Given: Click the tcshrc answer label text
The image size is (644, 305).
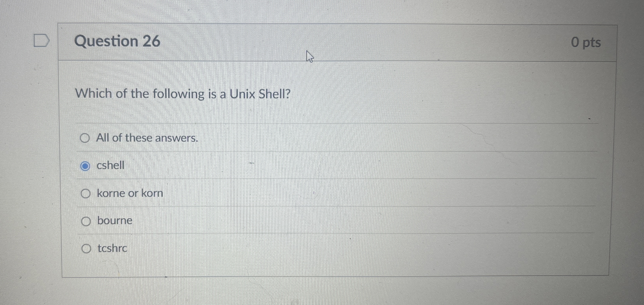Looking at the screenshot, I should pyautogui.click(x=112, y=248).
